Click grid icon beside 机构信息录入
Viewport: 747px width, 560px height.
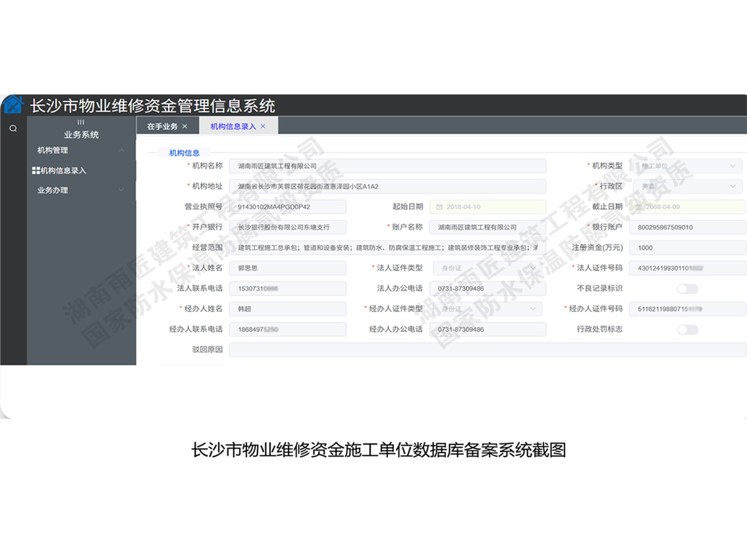(36, 170)
